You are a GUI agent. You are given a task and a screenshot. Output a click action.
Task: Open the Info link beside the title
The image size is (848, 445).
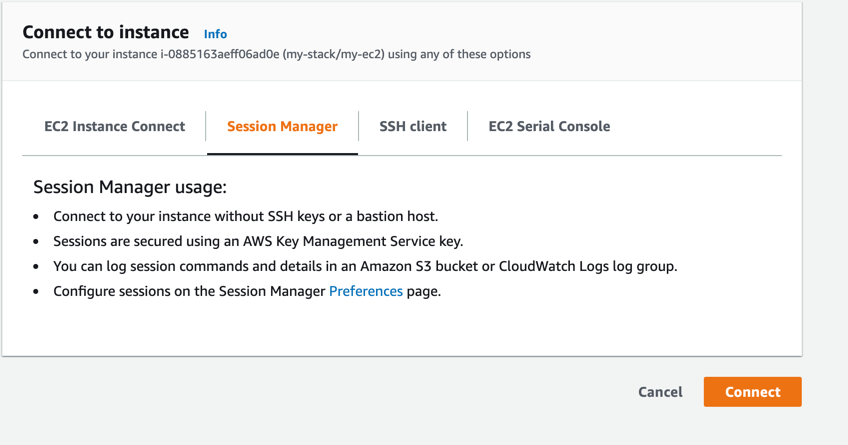tap(215, 34)
